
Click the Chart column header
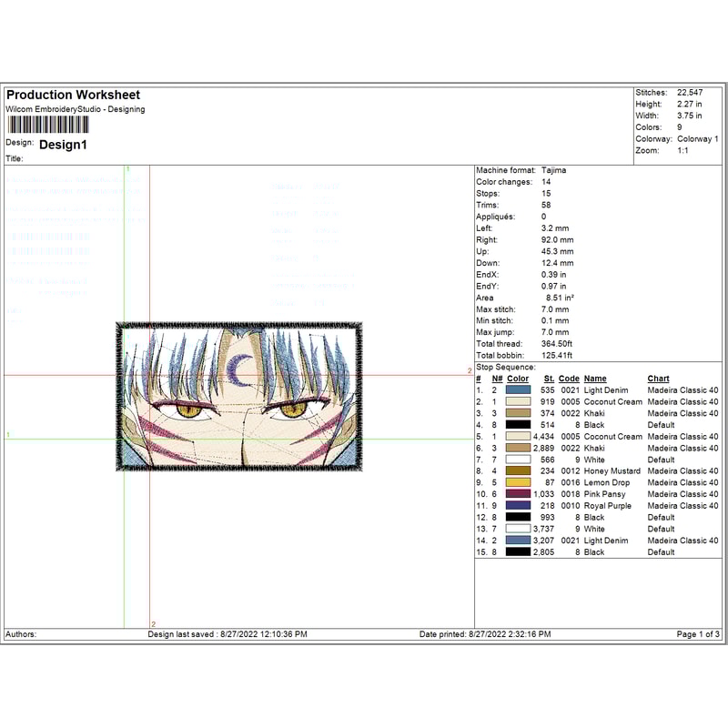click(659, 379)
